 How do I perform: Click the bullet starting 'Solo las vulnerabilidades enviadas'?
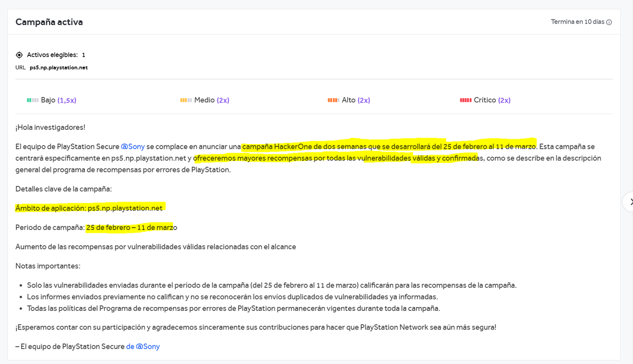click(x=272, y=285)
